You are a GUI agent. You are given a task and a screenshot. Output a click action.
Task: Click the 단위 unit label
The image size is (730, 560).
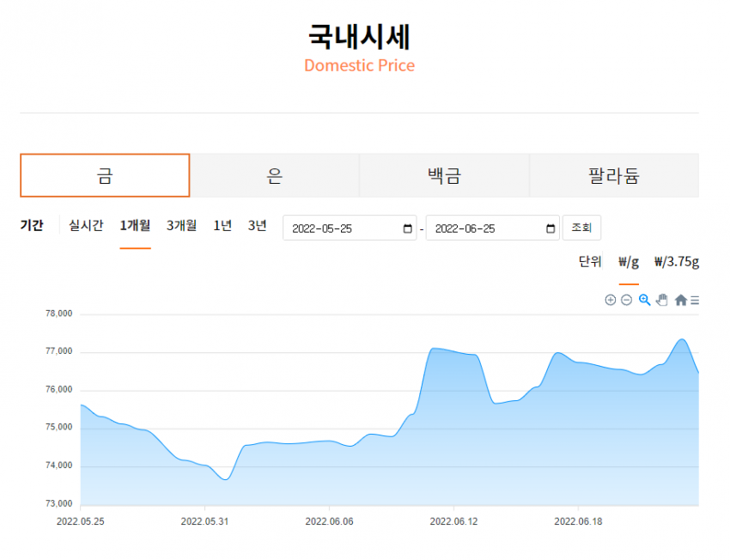[x=590, y=262]
